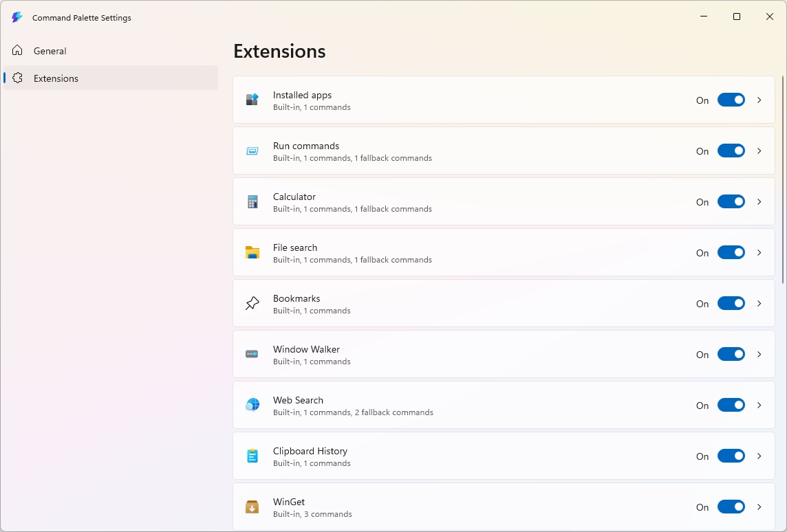The width and height of the screenshot is (787, 532).
Task: Expand the Run commands settings
Action: click(x=759, y=151)
